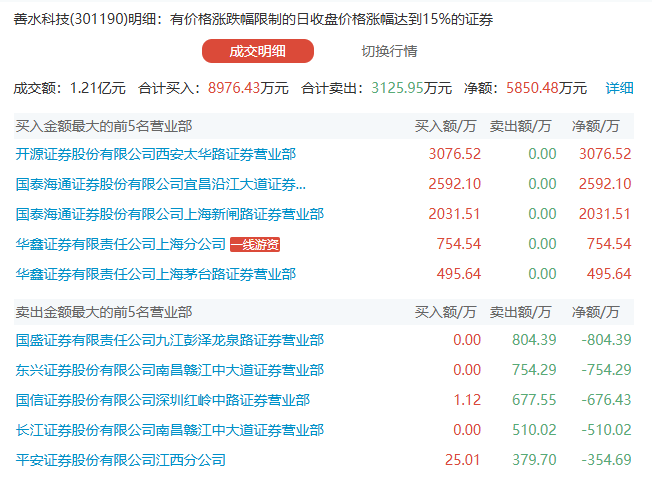Open the 详细 link
Screen dimensions: 652x479
click(x=619, y=88)
